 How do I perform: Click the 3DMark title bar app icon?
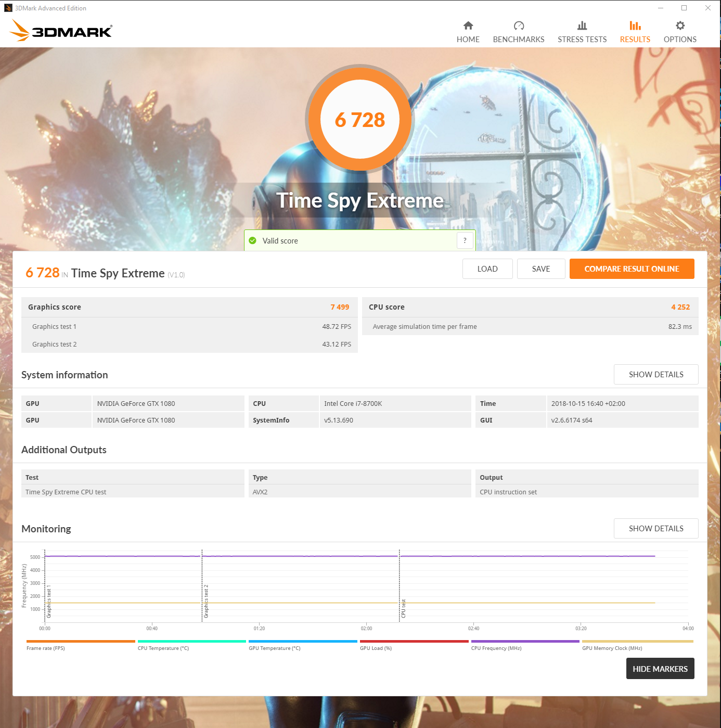(8, 8)
